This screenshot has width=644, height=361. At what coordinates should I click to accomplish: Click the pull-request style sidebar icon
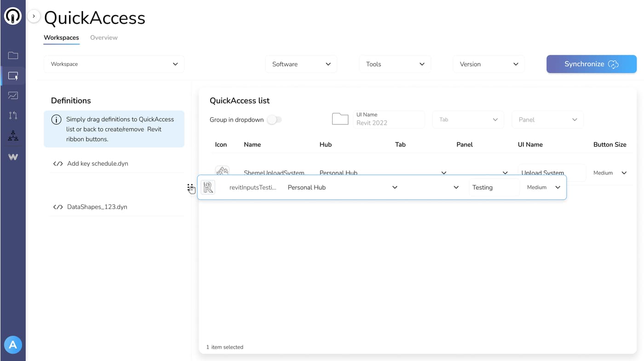coord(13,116)
